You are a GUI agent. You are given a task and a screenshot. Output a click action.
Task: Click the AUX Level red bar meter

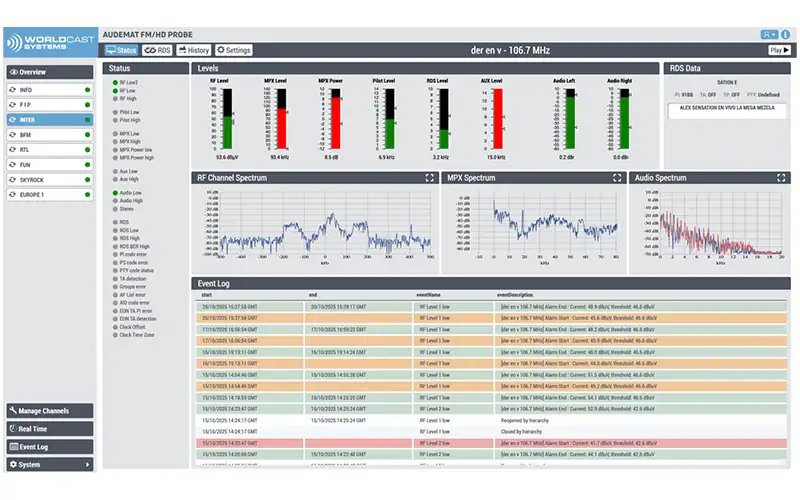(x=498, y=119)
